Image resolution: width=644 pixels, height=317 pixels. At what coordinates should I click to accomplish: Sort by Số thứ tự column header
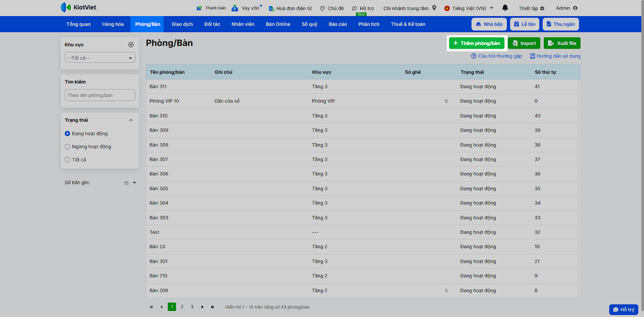[545, 72]
